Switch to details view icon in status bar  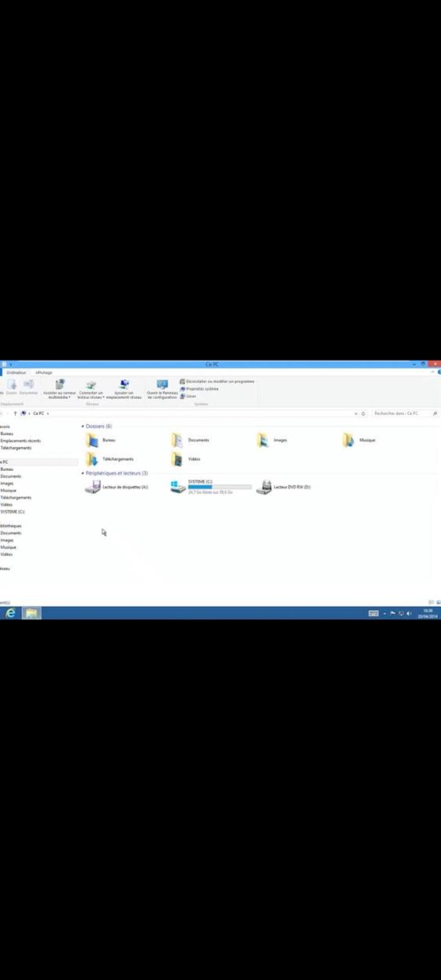[431, 602]
